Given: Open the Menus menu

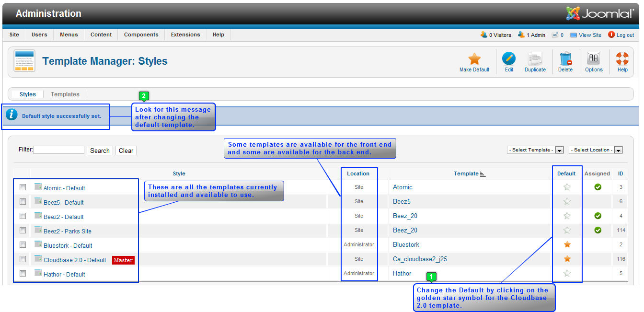Looking at the screenshot, I should coord(69,35).
